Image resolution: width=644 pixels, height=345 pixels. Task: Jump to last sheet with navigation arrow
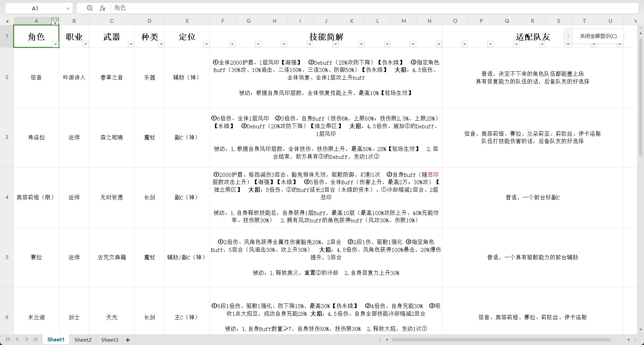36,339
